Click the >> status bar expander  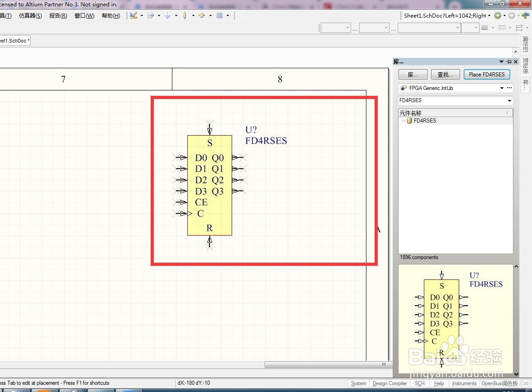coord(526,383)
